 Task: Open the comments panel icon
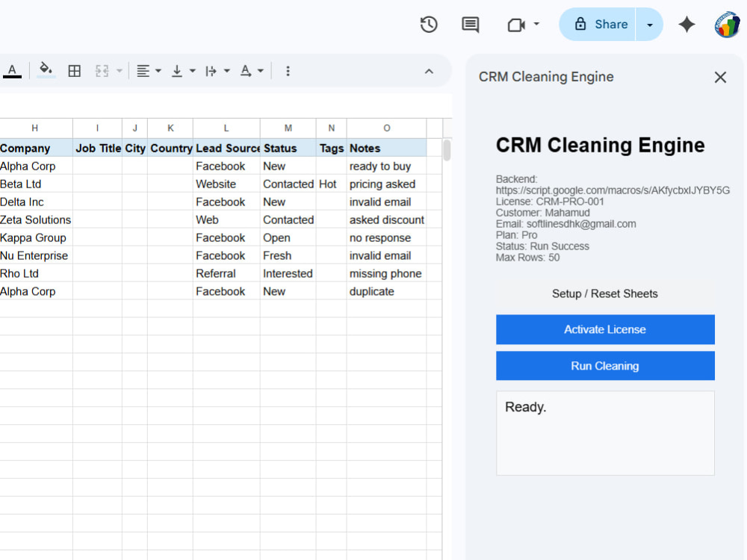(x=470, y=25)
